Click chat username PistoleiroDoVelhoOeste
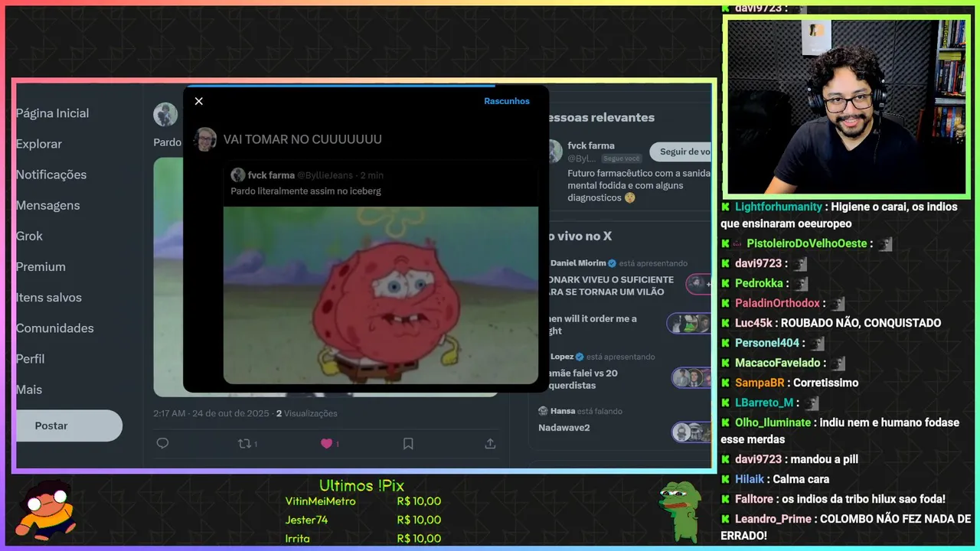 [x=807, y=243]
